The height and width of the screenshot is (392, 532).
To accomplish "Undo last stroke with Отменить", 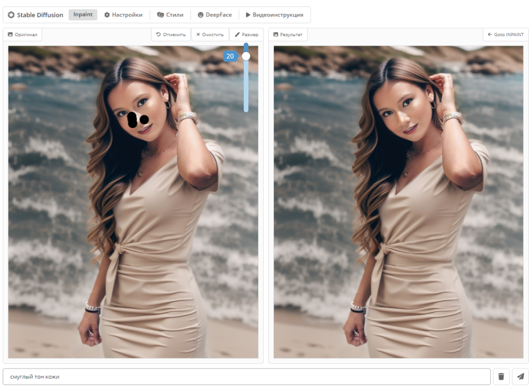I will [x=171, y=35].
